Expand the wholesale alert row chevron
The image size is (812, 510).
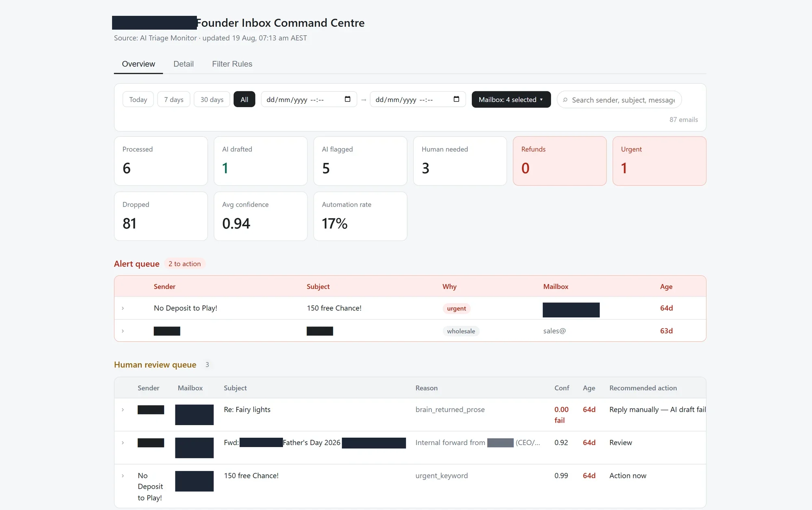(x=123, y=331)
